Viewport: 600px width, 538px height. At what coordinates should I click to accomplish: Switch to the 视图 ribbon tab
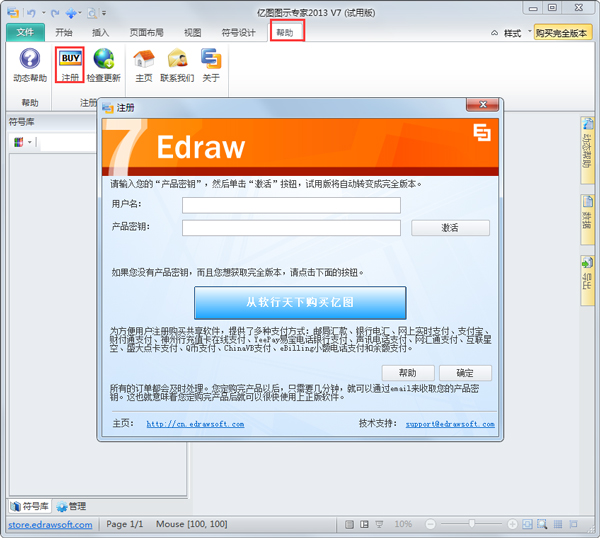[x=192, y=33]
